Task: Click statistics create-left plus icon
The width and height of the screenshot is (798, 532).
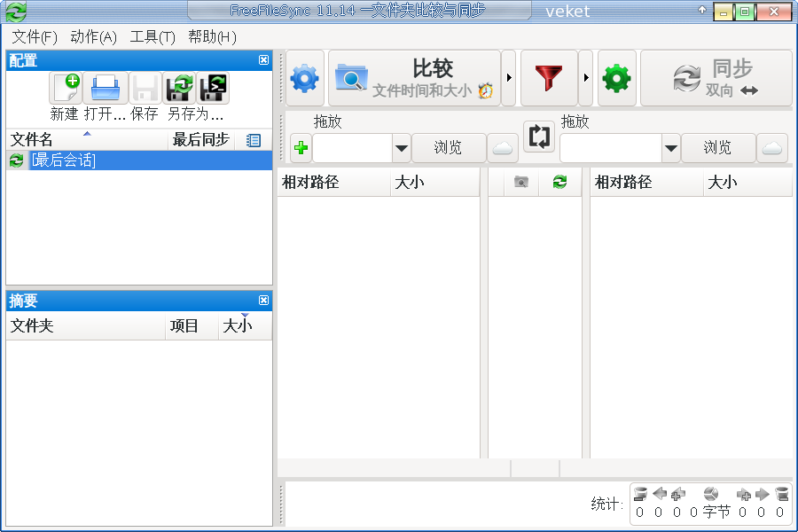Action: pyautogui.click(x=678, y=494)
